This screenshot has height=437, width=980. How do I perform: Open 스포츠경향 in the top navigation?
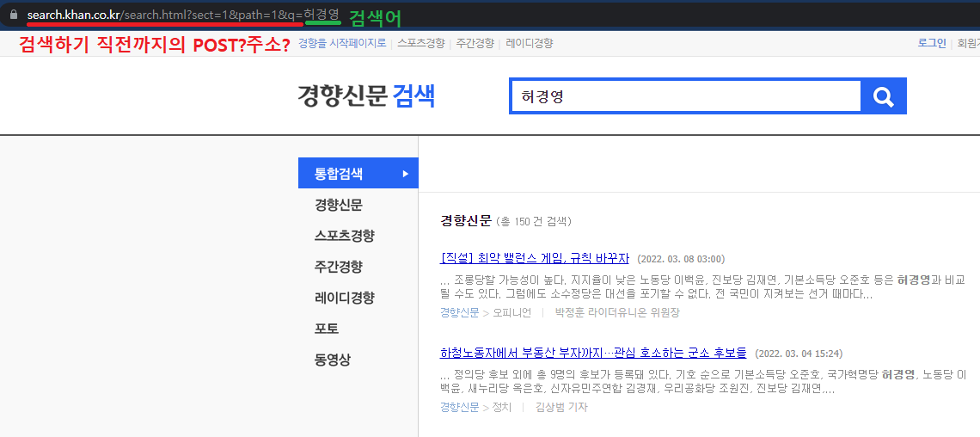[x=420, y=43]
